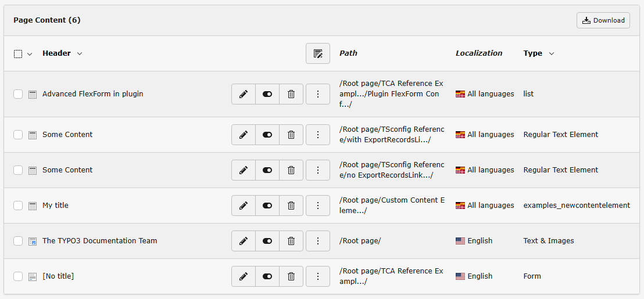The image size is (644, 299).
Task: Open more actions for '[No title]'
Action: point(318,276)
